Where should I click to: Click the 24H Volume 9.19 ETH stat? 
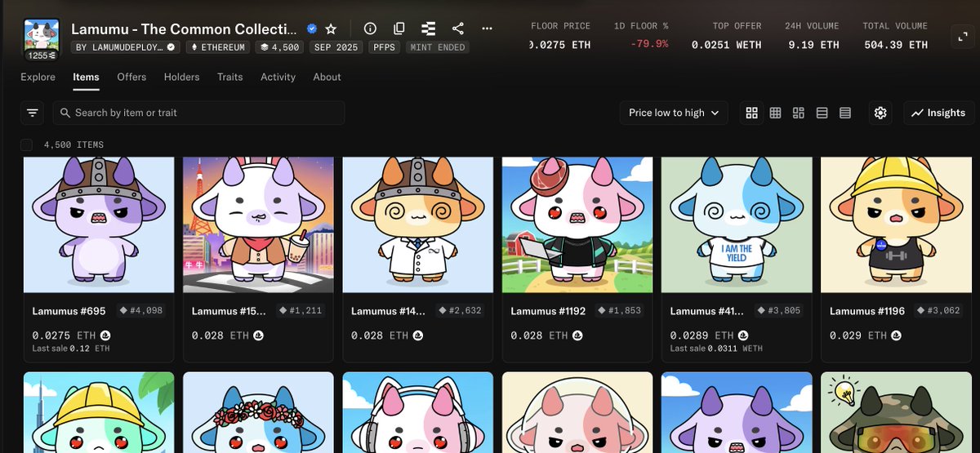point(812,36)
